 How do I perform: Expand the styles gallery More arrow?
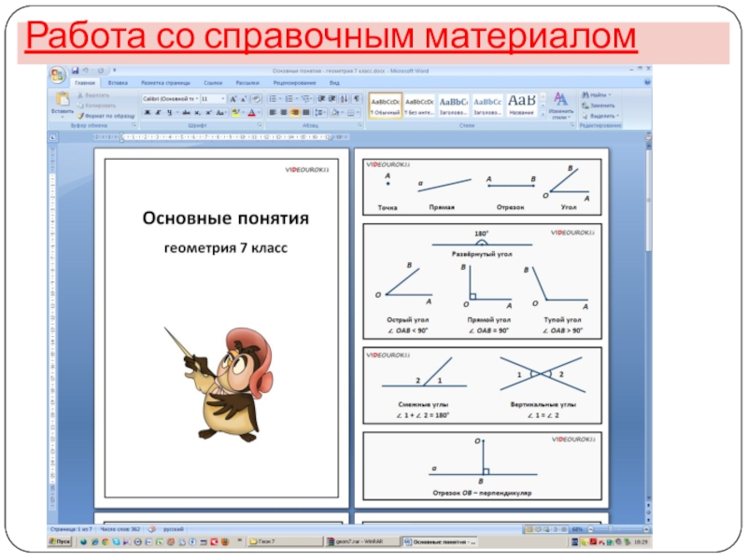pyautogui.click(x=543, y=115)
